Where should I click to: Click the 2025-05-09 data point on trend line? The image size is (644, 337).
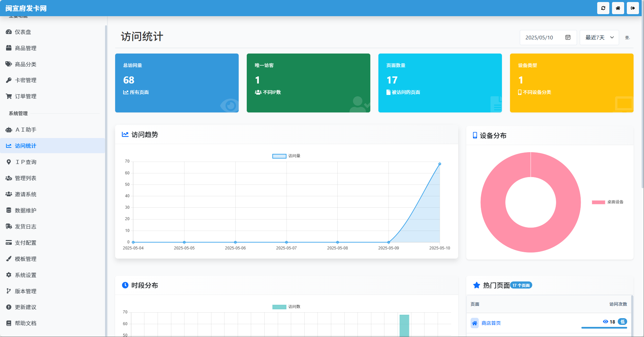tap(388, 242)
